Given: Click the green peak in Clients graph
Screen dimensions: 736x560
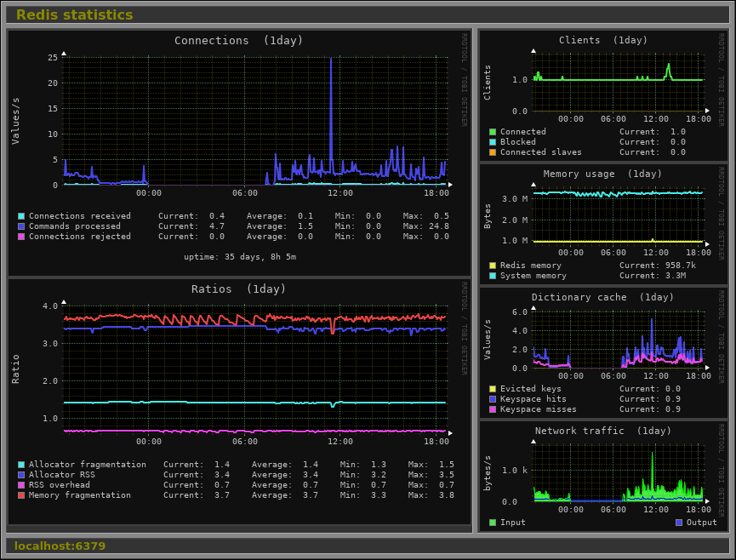Looking at the screenshot, I should point(669,71).
